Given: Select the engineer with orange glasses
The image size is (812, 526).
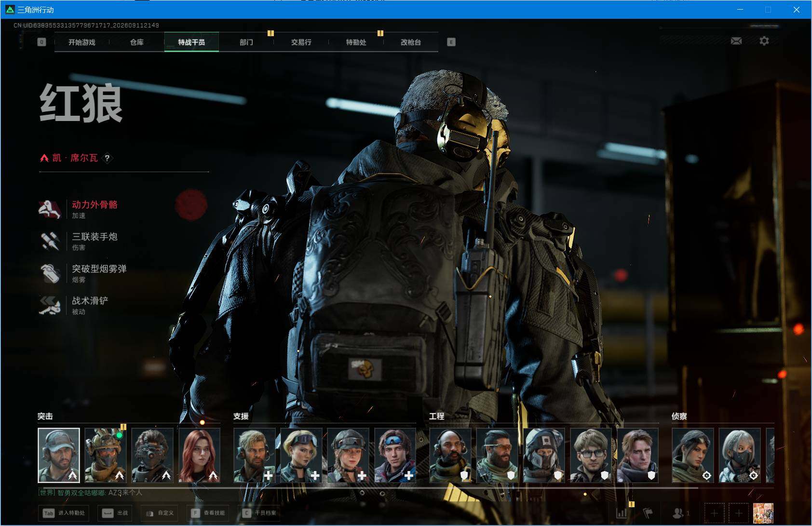Looking at the screenshot, I should pos(497,455).
